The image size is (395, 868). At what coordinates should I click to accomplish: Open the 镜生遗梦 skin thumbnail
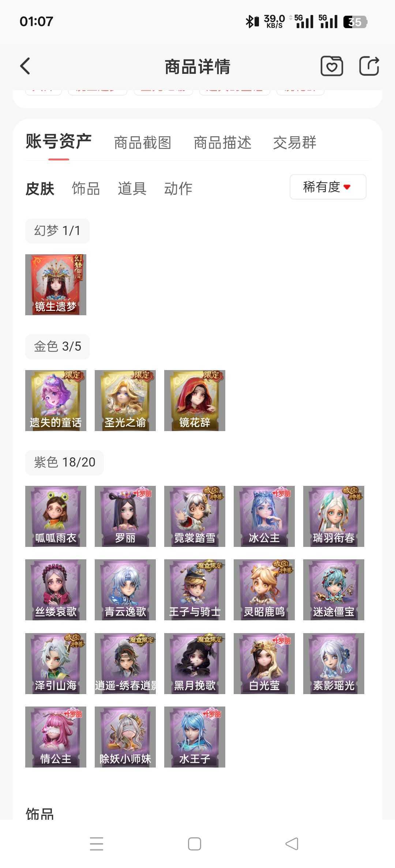pyautogui.click(x=56, y=285)
